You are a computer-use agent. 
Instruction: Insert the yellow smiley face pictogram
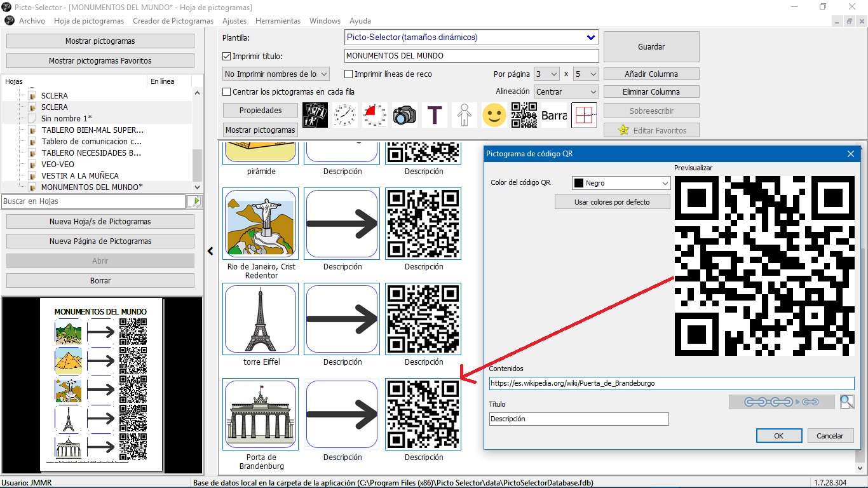(494, 115)
